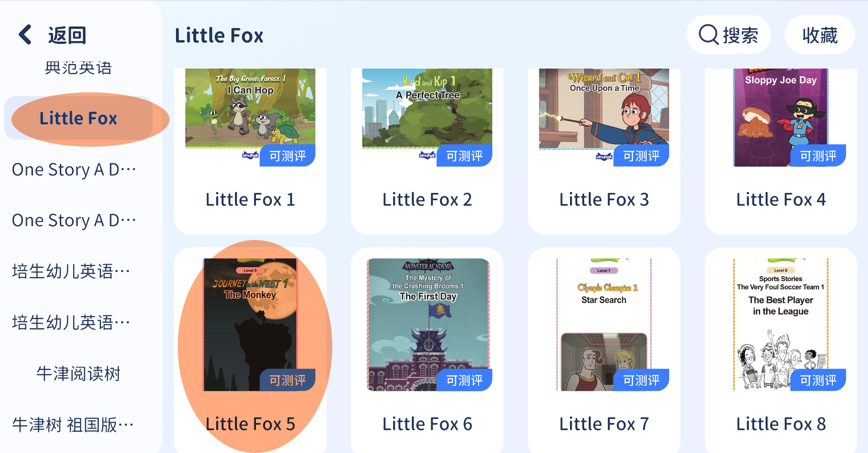This screenshot has width=868, height=453.
Task: Open the first One Story A D… category
Action: pyautogui.click(x=75, y=170)
